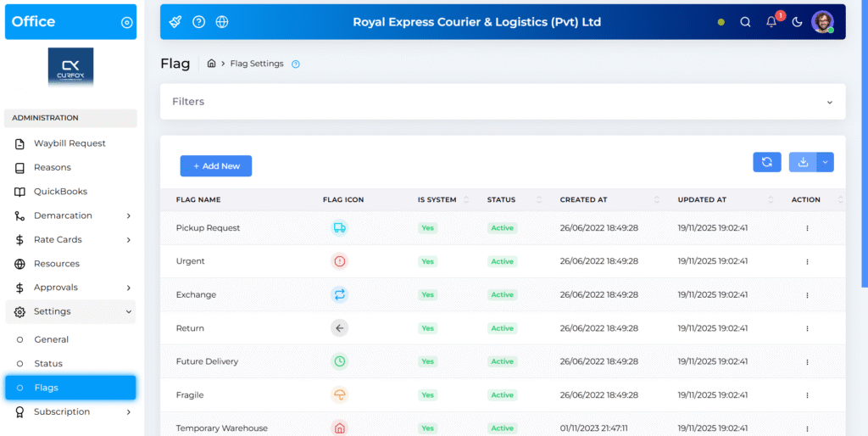
Task: Click the rocket icon in top bar
Action: 175,22
